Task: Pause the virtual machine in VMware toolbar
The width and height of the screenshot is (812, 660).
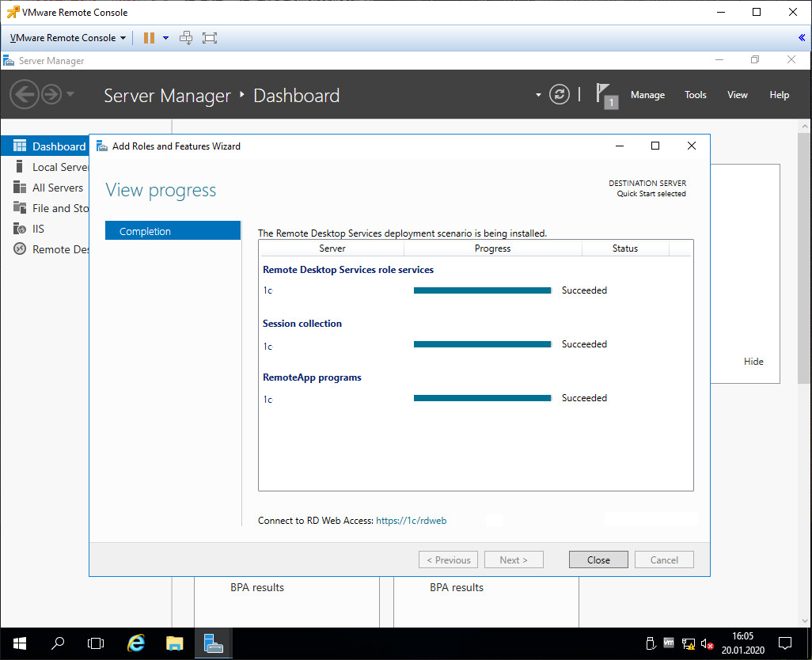Action: [149, 38]
